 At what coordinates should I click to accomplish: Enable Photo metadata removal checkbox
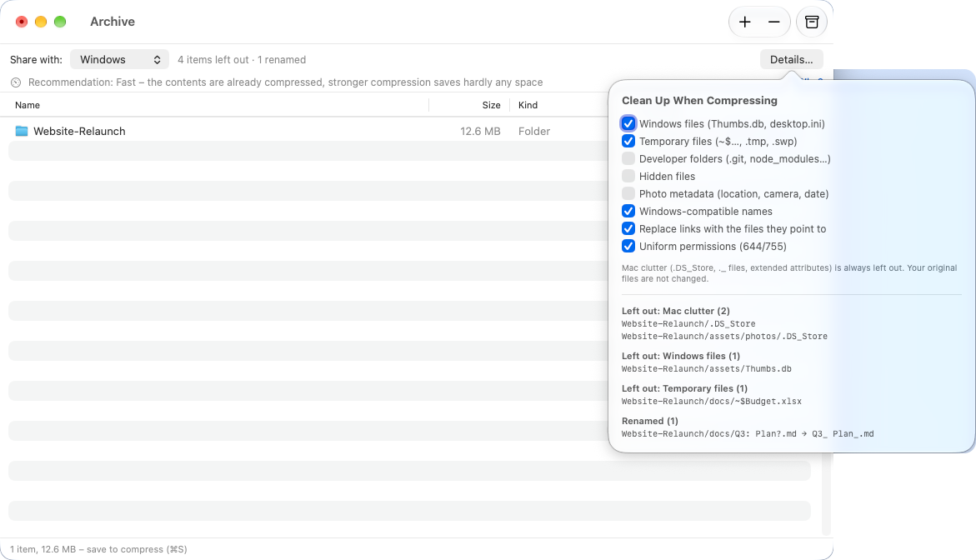[628, 193]
